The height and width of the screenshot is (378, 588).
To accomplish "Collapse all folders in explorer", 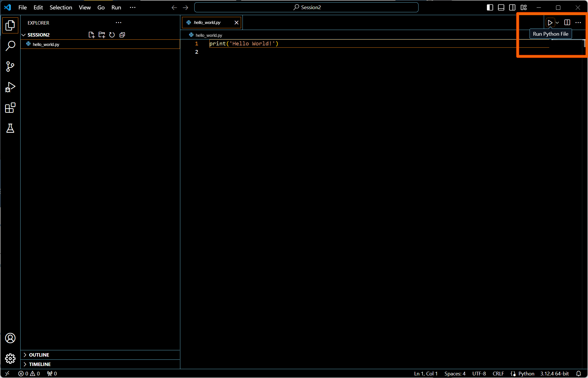I will (122, 35).
